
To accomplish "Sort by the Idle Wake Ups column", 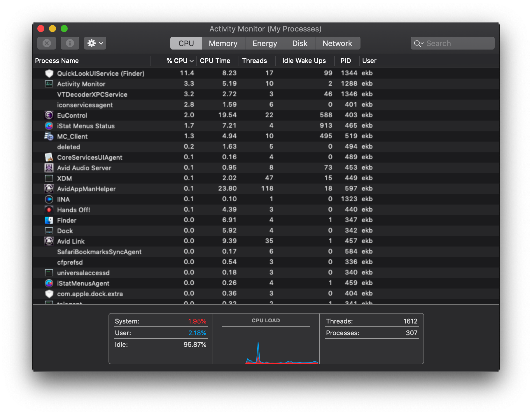I will point(304,61).
